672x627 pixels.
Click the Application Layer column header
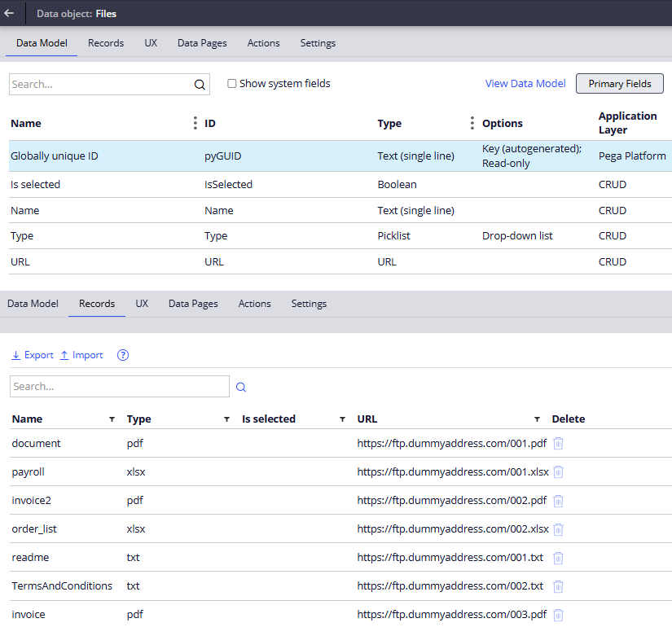[x=627, y=123]
